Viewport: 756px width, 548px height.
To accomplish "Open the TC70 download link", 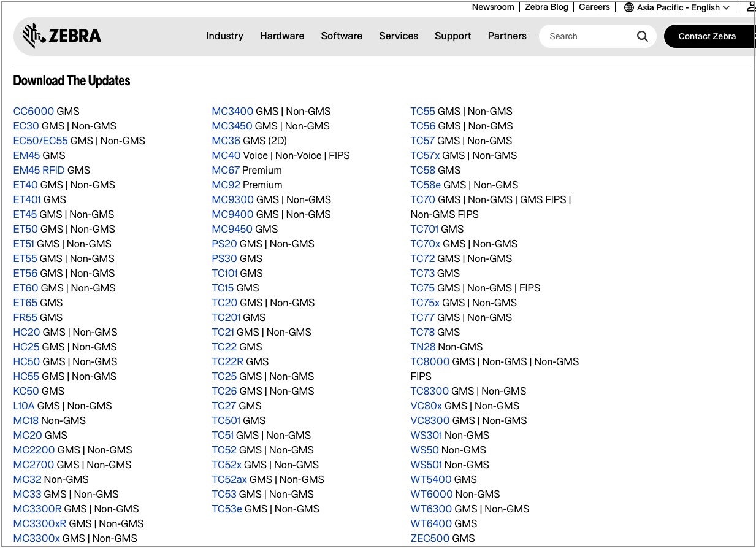I will (423, 199).
